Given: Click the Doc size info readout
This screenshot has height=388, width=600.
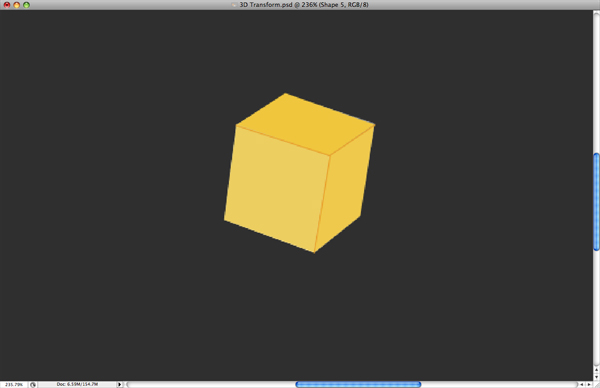Looking at the screenshot, I should click(x=77, y=384).
